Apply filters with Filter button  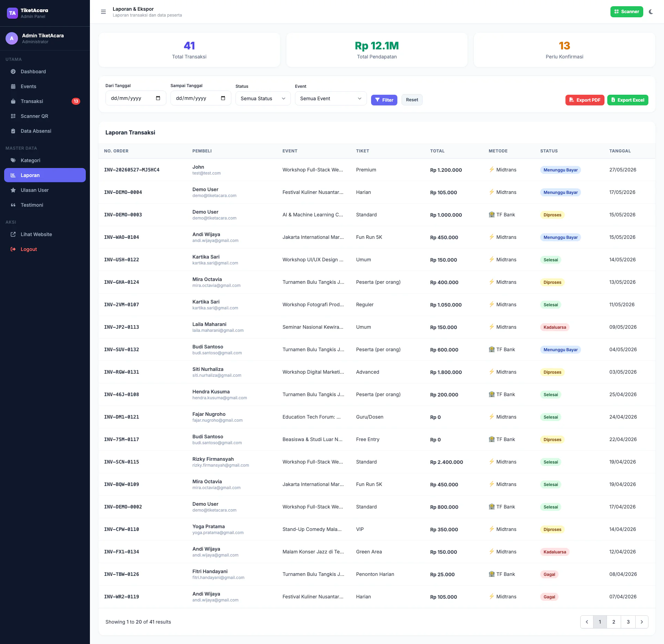click(x=384, y=100)
